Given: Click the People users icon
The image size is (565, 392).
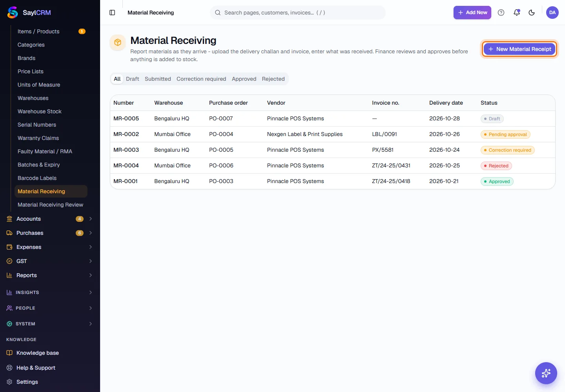Looking at the screenshot, I should (x=9, y=308).
